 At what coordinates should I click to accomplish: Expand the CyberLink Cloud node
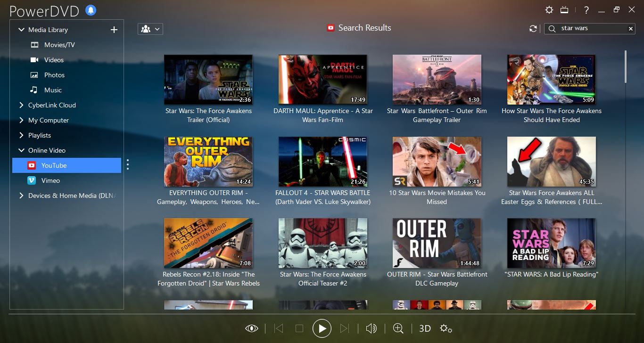21,105
